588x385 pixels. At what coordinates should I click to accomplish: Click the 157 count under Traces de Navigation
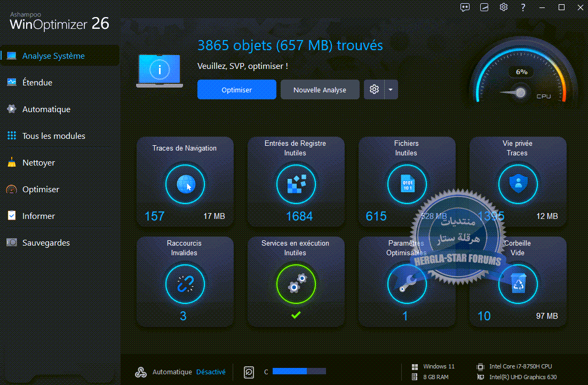155,216
